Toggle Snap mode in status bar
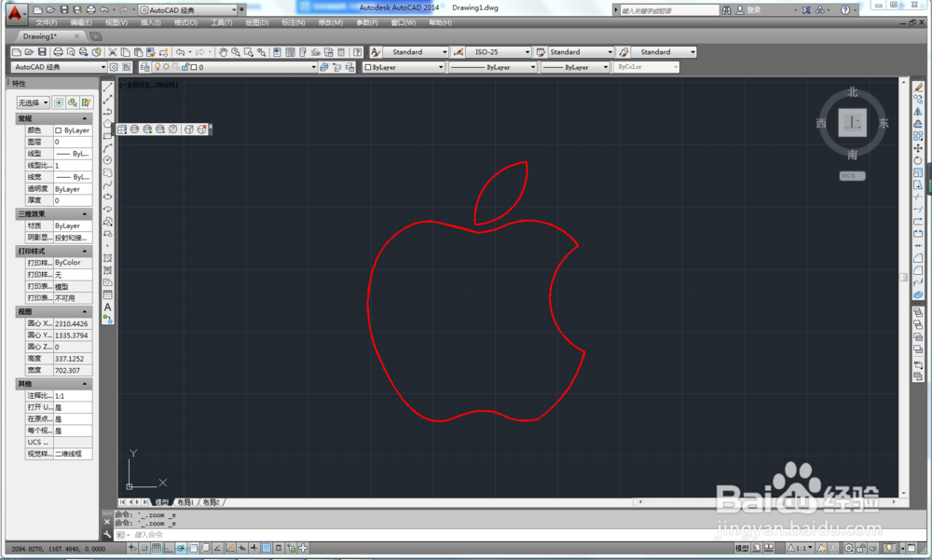932x560 pixels. [144, 548]
